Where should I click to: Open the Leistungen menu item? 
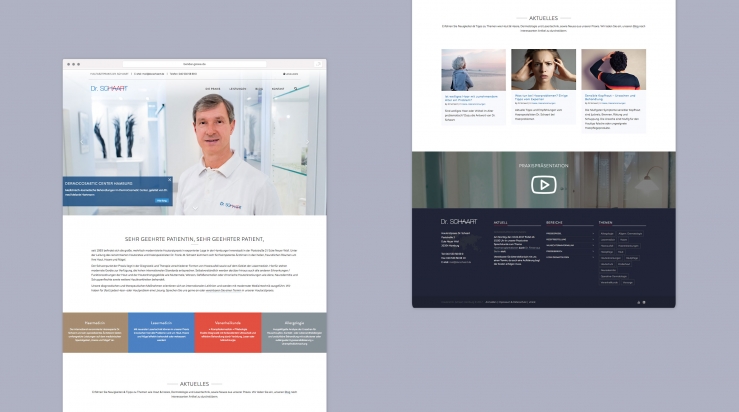(x=237, y=88)
